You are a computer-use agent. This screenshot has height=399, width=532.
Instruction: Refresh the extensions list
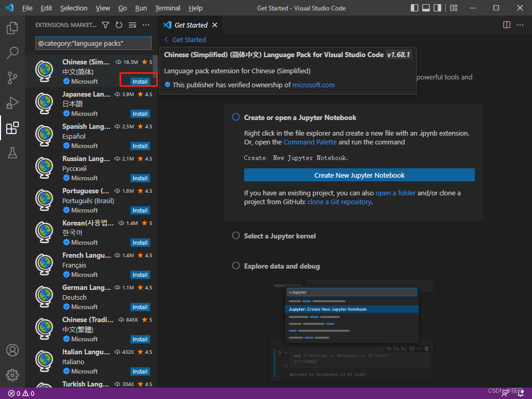[119, 25]
